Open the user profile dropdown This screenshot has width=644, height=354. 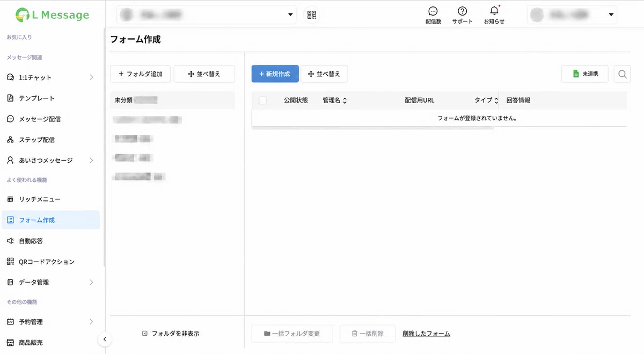(572, 15)
